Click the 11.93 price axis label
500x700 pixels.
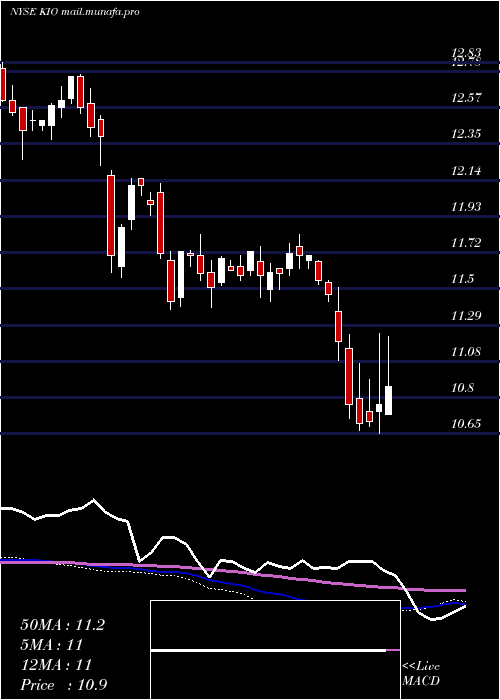pos(466,207)
